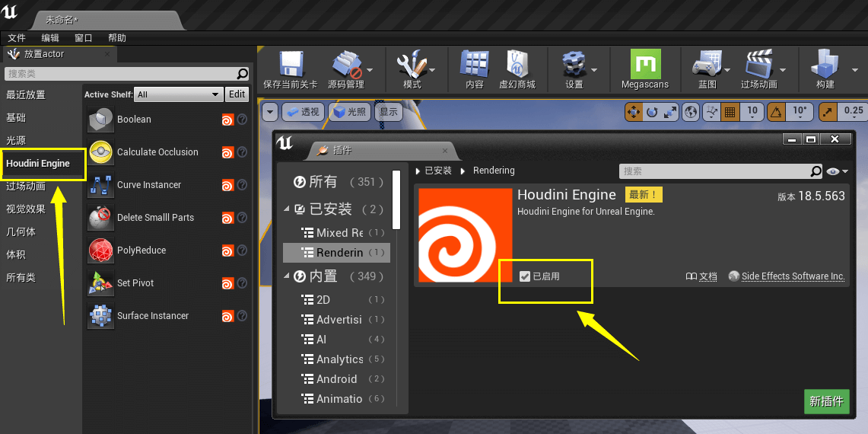Select the translate gizmo mode icon
868x434 pixels.
tap(633, 111)
